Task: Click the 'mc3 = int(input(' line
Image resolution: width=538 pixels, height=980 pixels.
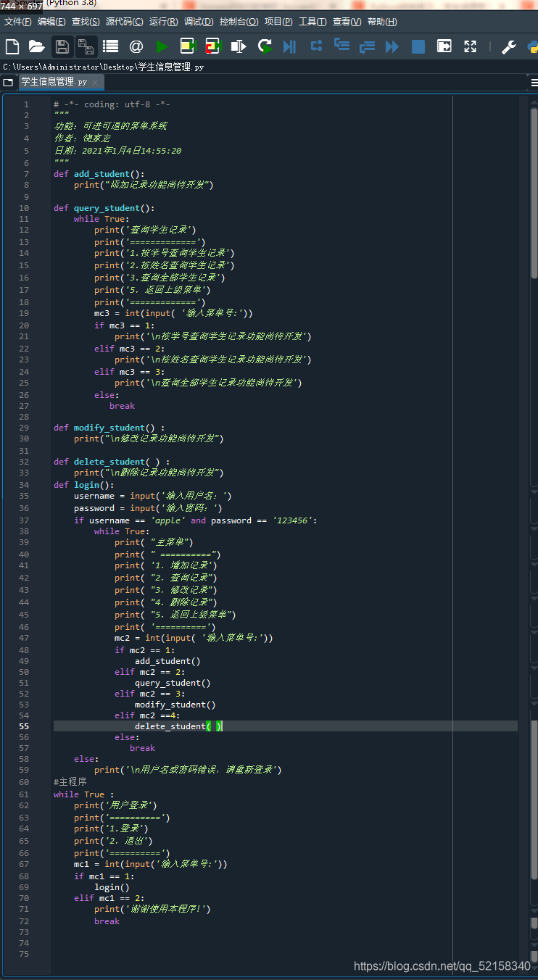Action: (x=173, y=314)
